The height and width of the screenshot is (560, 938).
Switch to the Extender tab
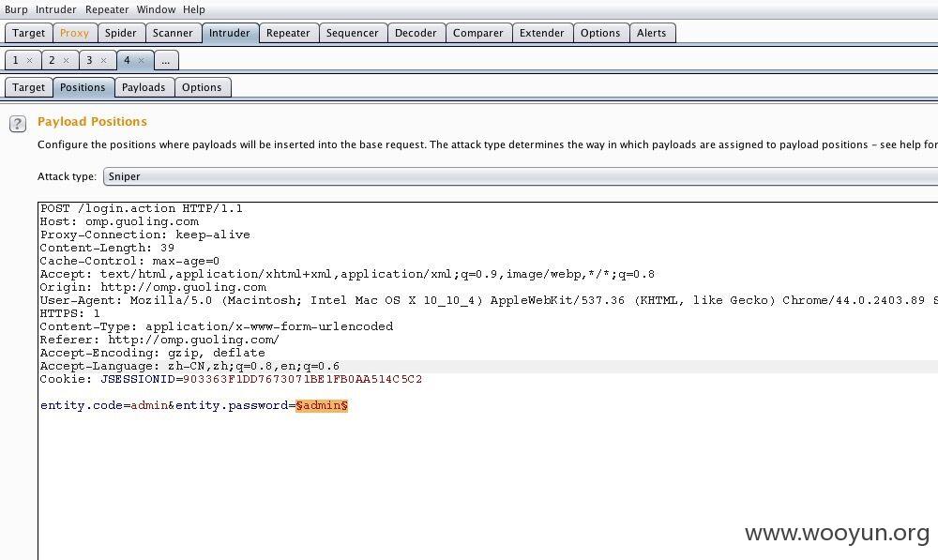pos(542,33)
